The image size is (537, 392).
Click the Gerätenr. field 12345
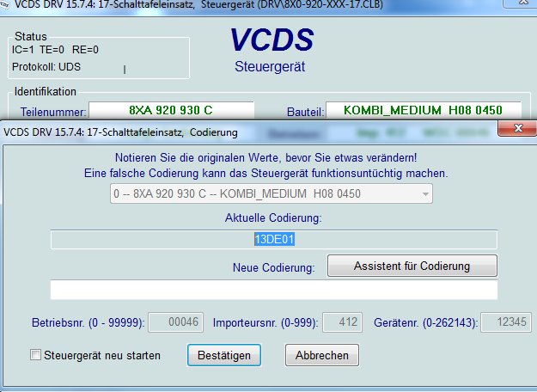pyautogui.click(x=506, y=322)
